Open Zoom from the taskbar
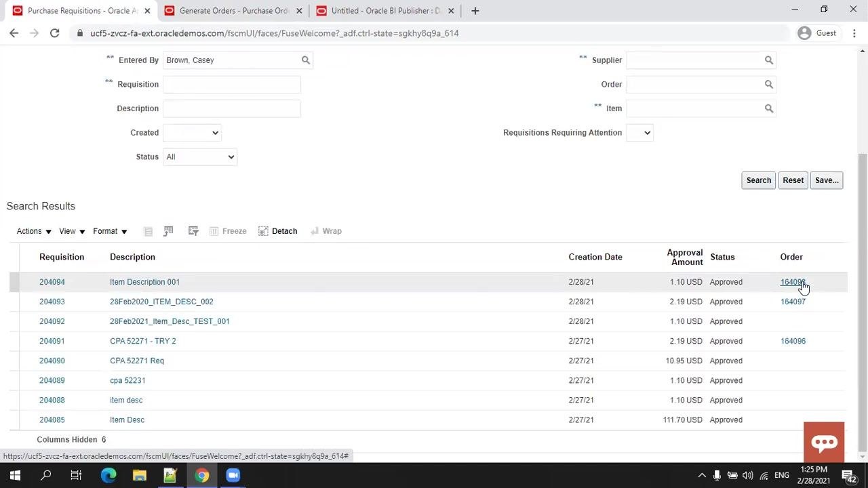This screenshot has height=488, width=868. 233,475
